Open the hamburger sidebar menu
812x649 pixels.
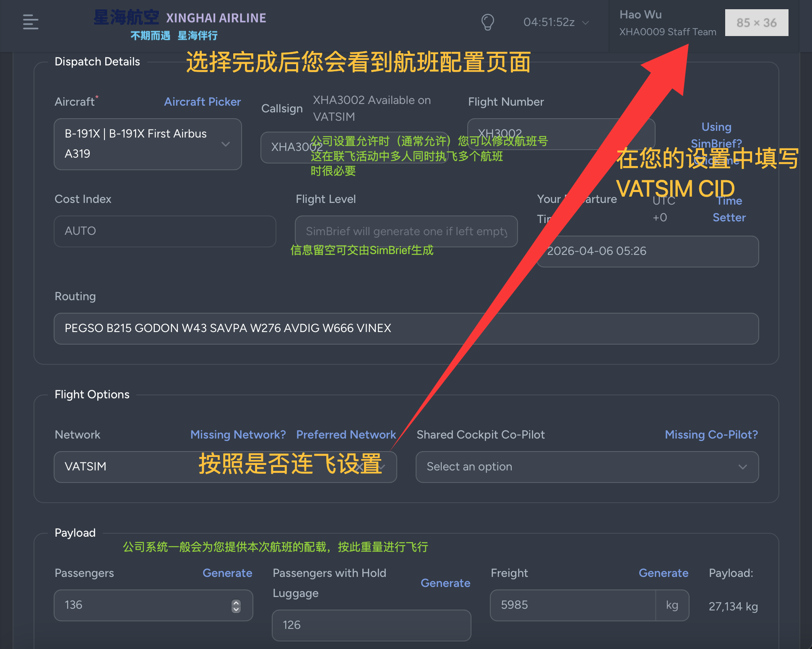[31, 22]
